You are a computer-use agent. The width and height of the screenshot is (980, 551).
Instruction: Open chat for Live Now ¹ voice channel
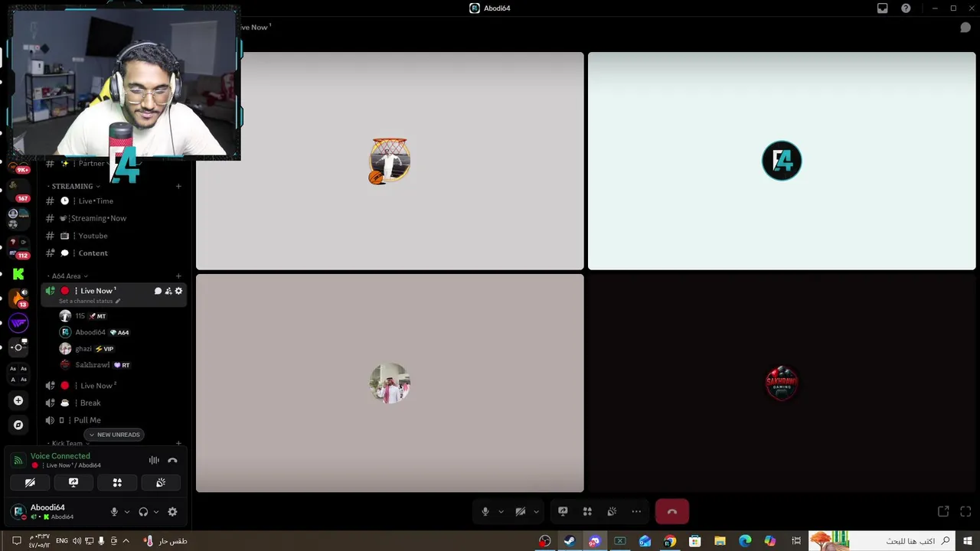(158, 291)
